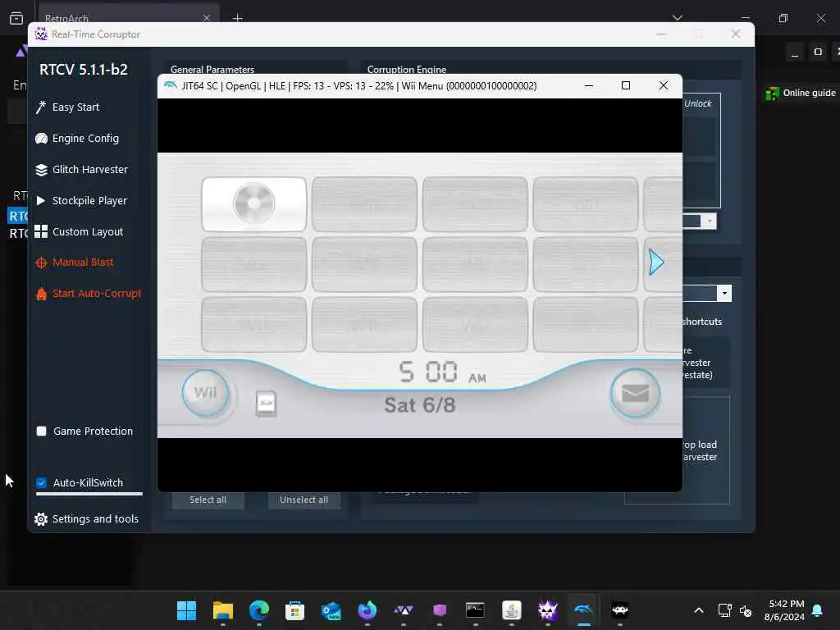Select the Disc Channel tile in Wii Menu
This screenshot has height=630, width=840.
(254, 204)
